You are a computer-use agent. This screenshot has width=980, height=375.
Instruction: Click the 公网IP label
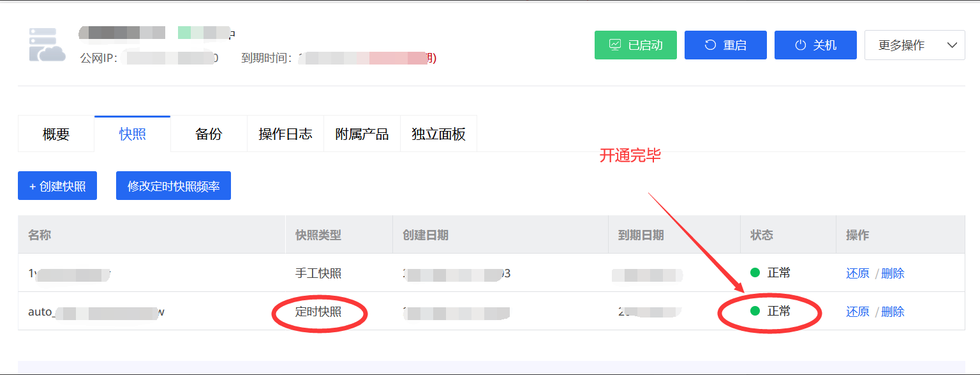click(99, 58)
